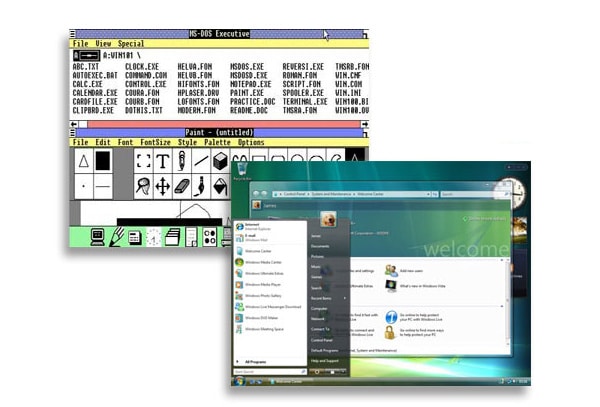Open Windows Media Player from Start menu
This screenshot has height=407, width=600.
(262, 284)
